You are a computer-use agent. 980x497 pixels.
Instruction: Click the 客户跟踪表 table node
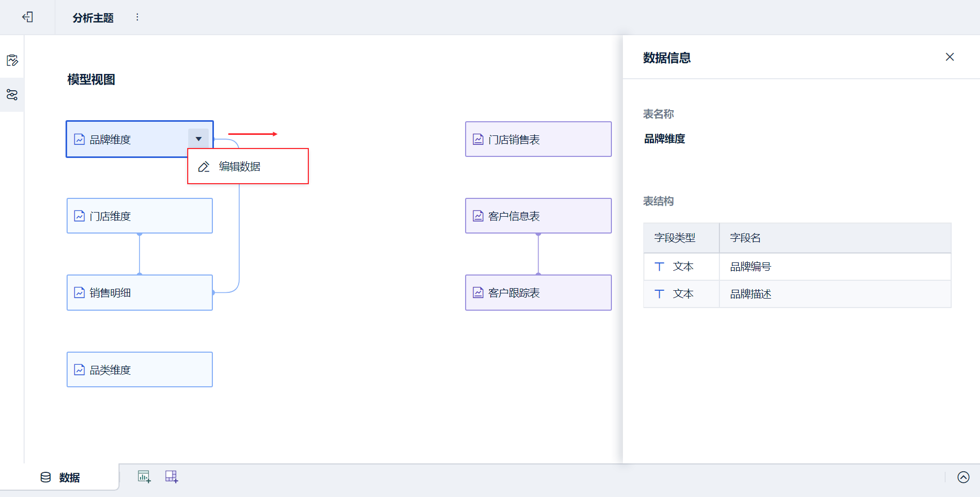pos(538,293)
